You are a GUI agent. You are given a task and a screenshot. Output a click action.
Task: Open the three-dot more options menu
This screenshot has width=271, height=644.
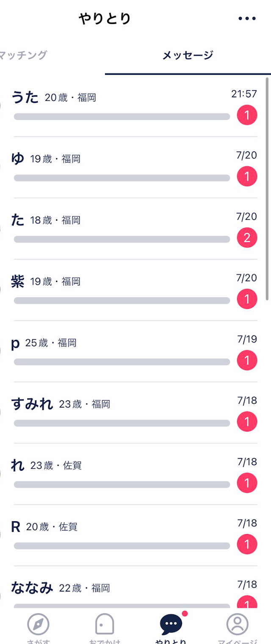pyautogui.click(x=247, y=19)
